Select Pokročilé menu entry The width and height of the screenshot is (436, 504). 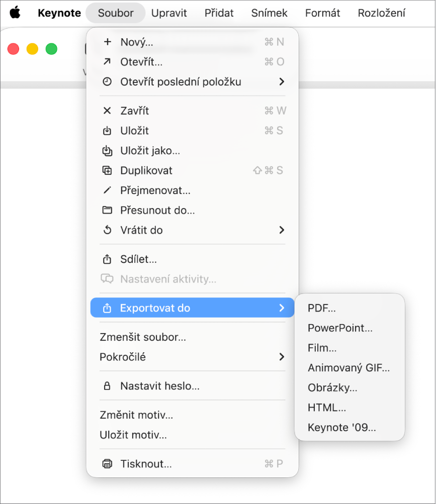[193, 357]
